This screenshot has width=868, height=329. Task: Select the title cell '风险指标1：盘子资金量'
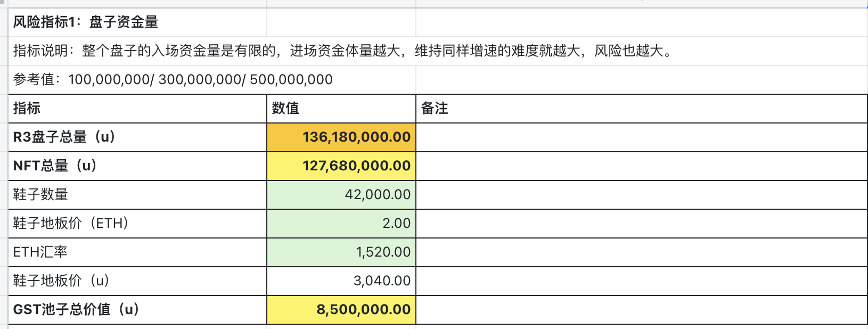137,22
